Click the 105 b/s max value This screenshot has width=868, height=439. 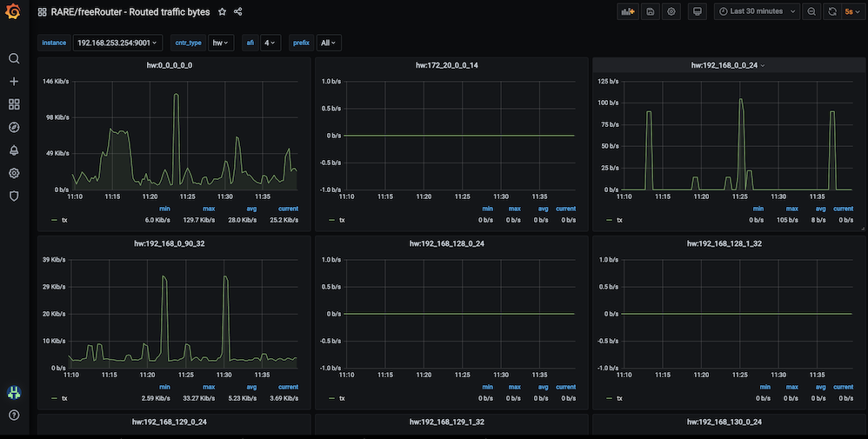[x=788, y=220]
